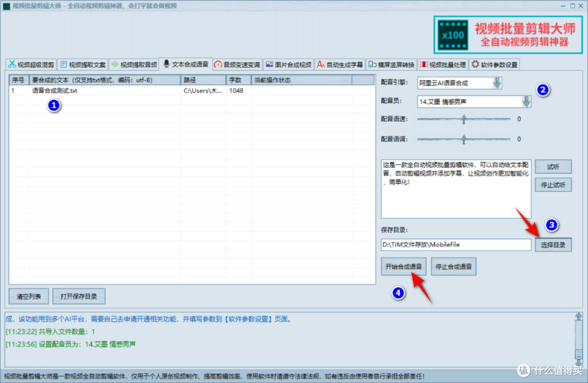
Task: Click the 试听 button
Action: (553, 167)
